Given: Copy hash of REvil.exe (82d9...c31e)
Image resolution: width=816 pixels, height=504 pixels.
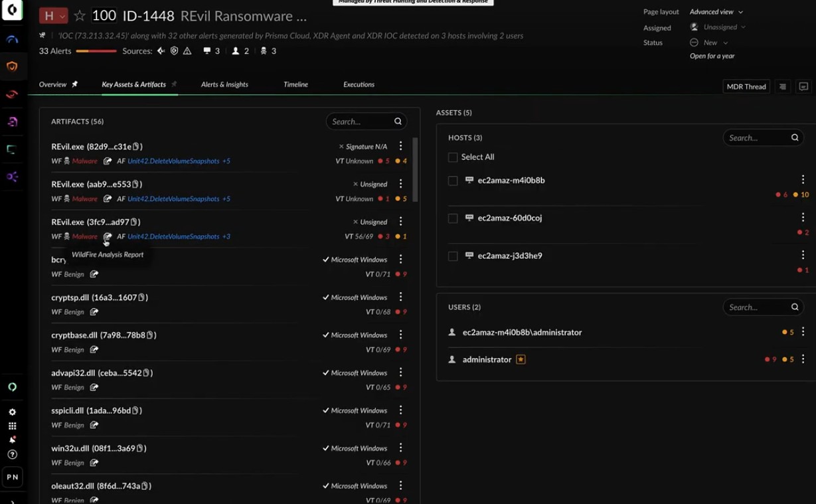Looking at the screenshot, I should [136, 147].
